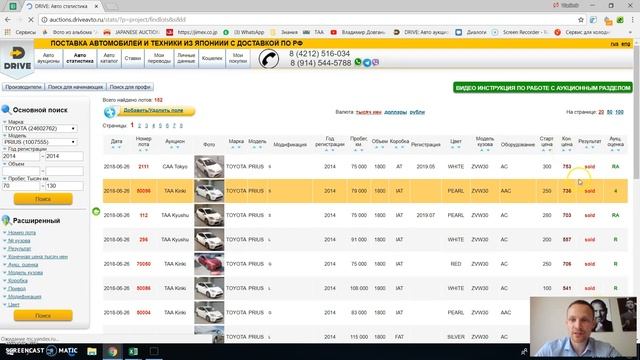Open Ставки menu item

coord(133,58)
